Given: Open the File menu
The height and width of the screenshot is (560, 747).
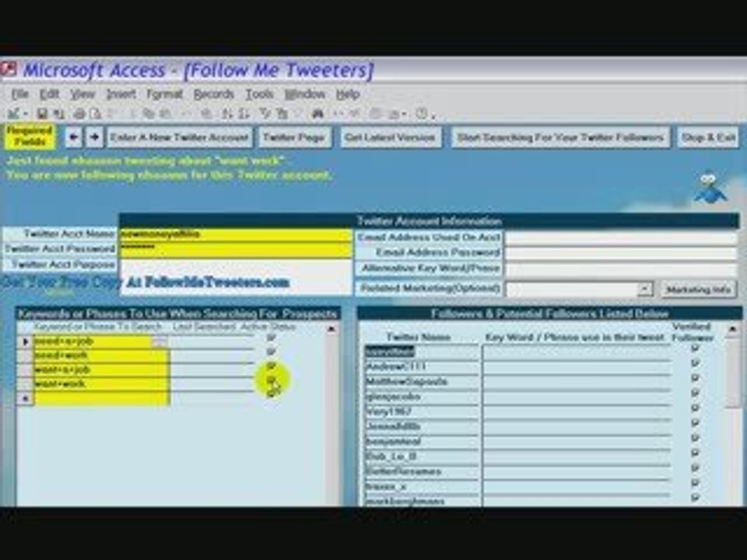Looking at the screenshot, I should tap(20, 94).
